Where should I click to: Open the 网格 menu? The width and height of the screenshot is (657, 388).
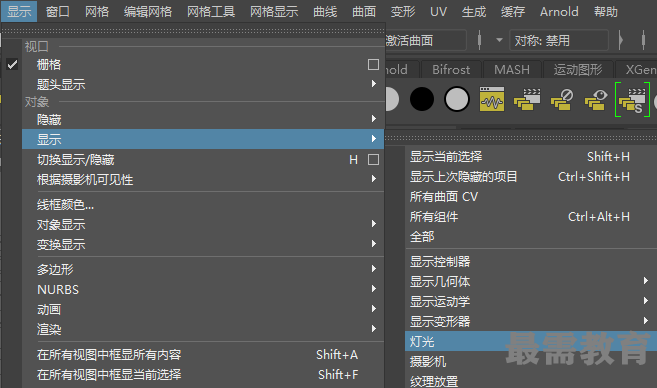click(97, 11)
